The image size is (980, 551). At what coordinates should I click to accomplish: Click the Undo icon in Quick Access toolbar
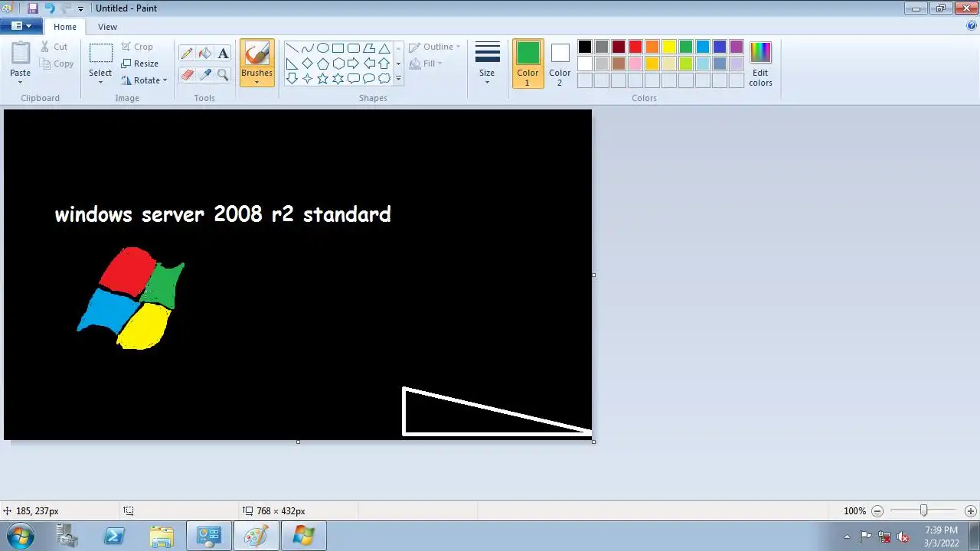coord(49,8)
